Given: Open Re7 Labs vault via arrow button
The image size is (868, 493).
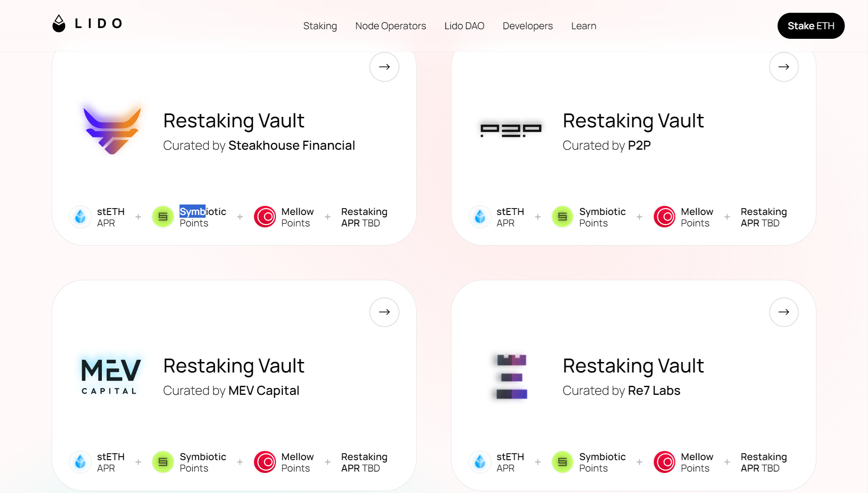Looking at the screenshot, I should coord(784,312).
